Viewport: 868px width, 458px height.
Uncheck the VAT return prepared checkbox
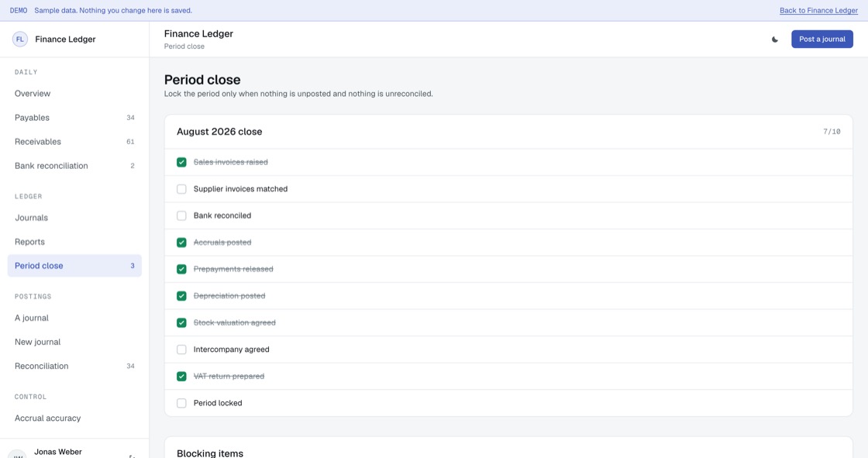click(181, 376)
